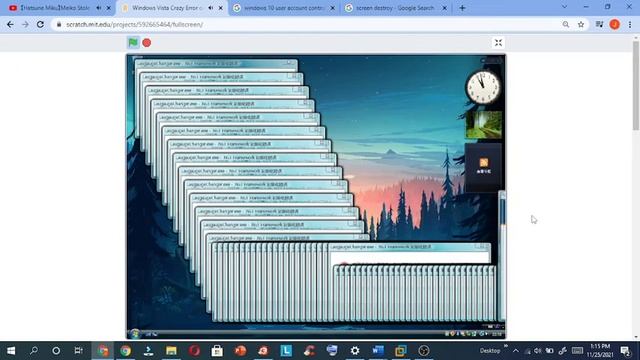The image size is (640, 360).
Task: Open the Windows notification center
Action: point(625,351)
